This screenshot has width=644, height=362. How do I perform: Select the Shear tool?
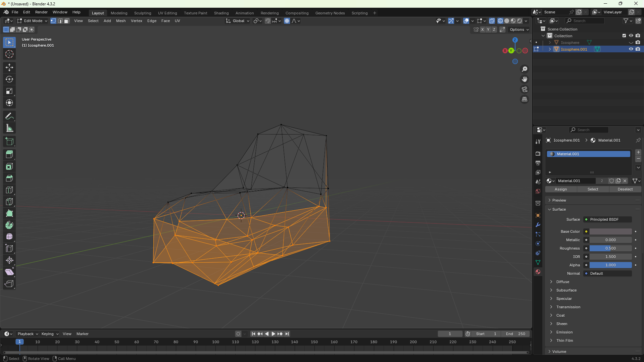click(x=9, y=272)
